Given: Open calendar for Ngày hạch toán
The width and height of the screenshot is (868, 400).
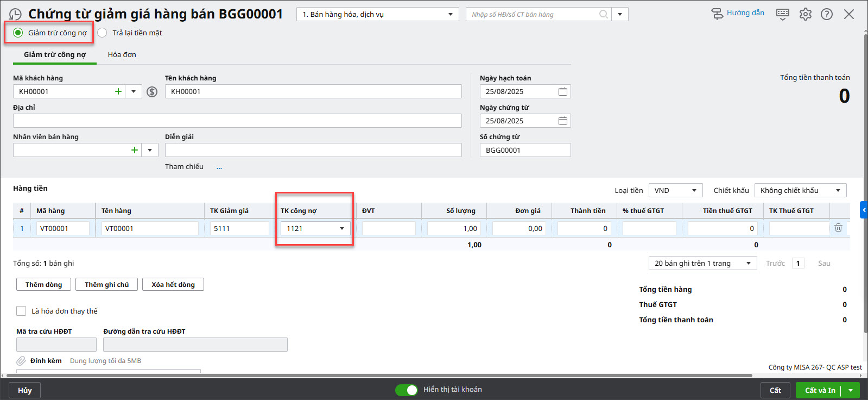Looking at the screenshot, I should 562,91.
